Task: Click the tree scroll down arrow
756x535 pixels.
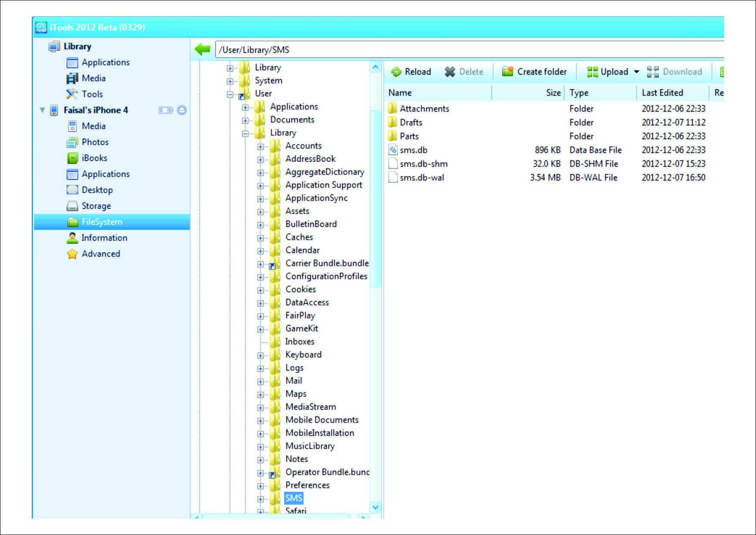Action: click(375, 507)
